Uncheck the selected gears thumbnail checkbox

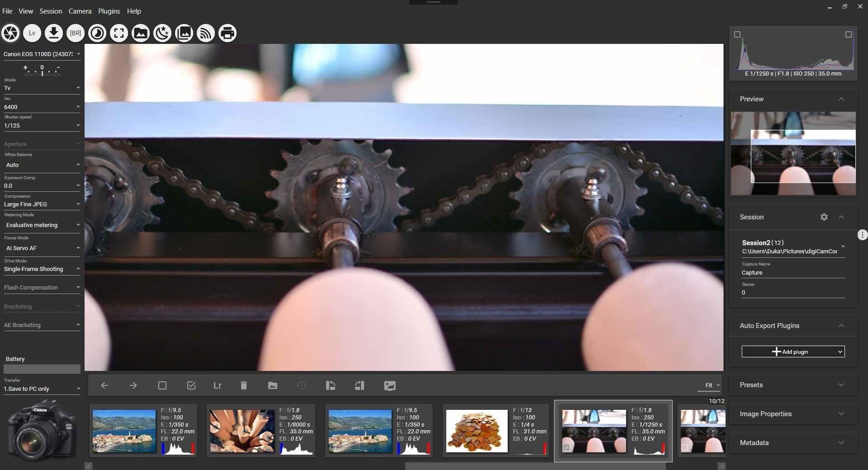[x=566, y=447]
